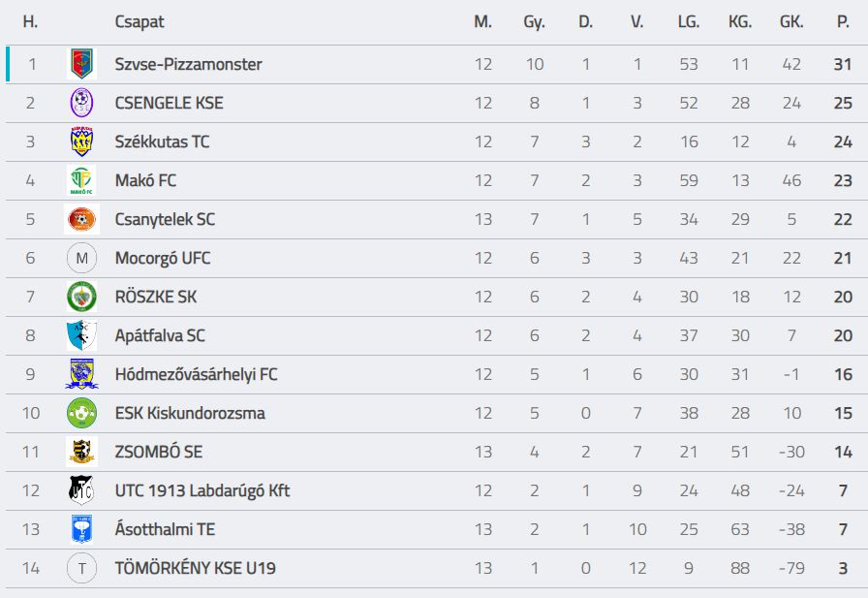Click the Csapat column header
The width and height of the screenshot is (868, 598).
139,21
